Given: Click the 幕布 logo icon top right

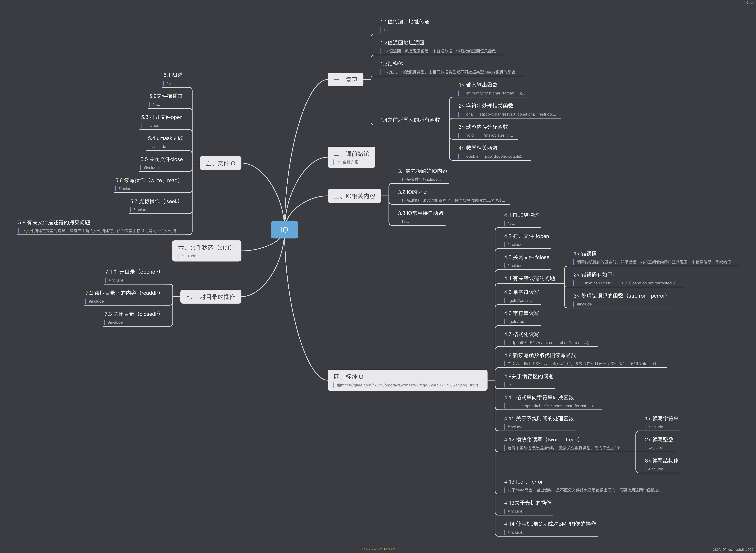Looking at the screenshot, I should click(x=746, y=3).
